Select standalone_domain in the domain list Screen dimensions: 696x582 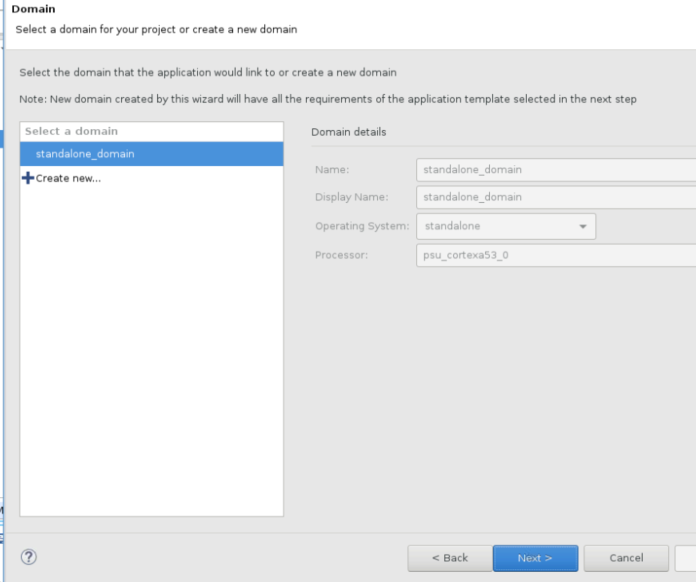[85, 154]
